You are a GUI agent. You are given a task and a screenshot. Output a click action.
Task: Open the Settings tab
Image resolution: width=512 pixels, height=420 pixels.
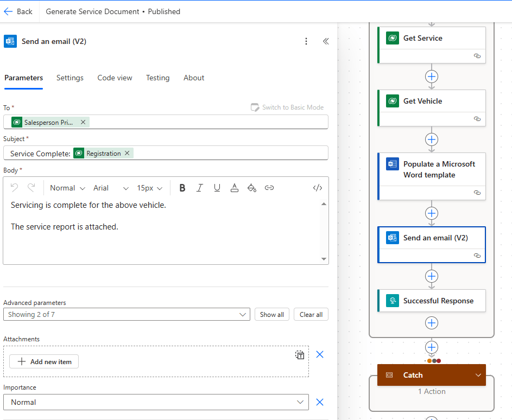point(70,78)
